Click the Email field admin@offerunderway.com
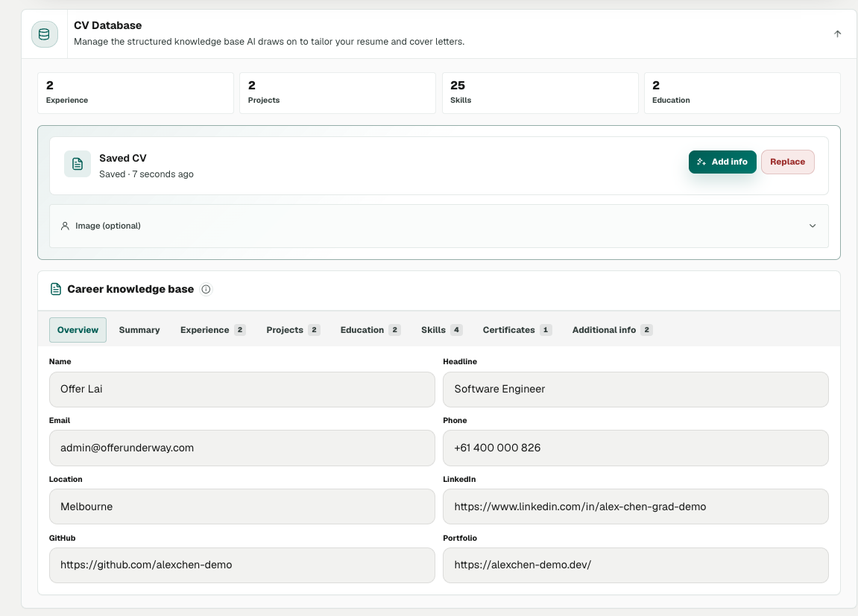Viewport: 858px width, 616px height. [242, 448]
